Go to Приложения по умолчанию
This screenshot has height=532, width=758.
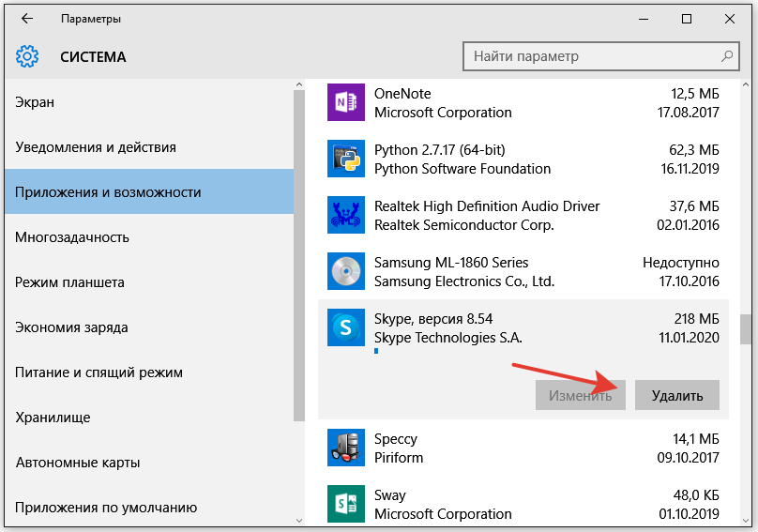106,508
